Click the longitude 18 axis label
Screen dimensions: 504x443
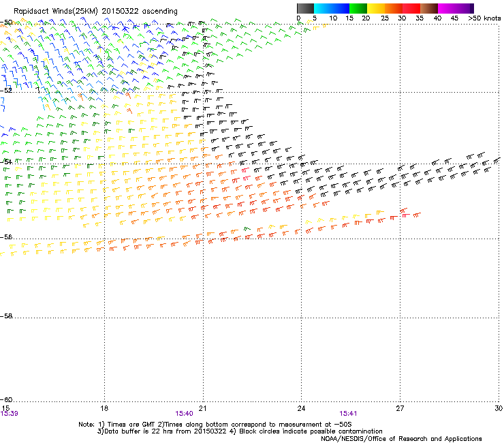tap(104, 408)
